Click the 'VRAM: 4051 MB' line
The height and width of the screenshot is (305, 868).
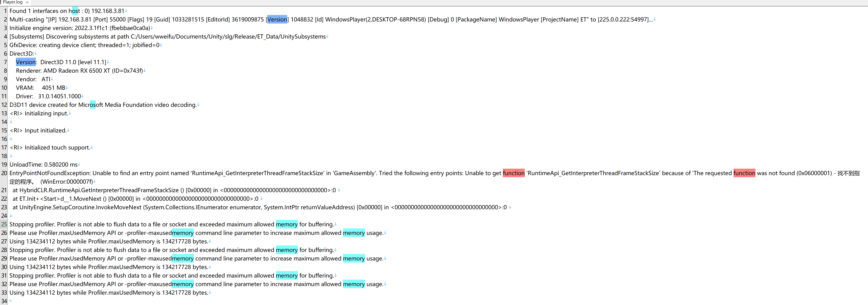pos(40,88)
